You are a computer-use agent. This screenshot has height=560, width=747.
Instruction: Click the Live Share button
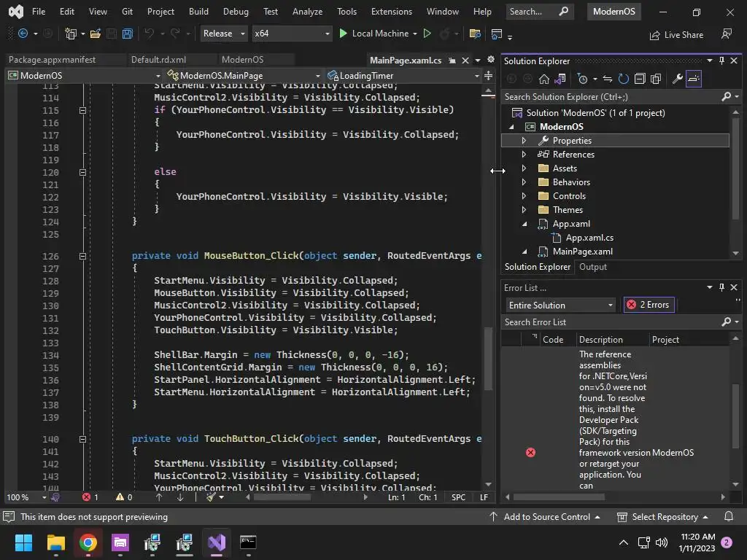tap(676, 35)
